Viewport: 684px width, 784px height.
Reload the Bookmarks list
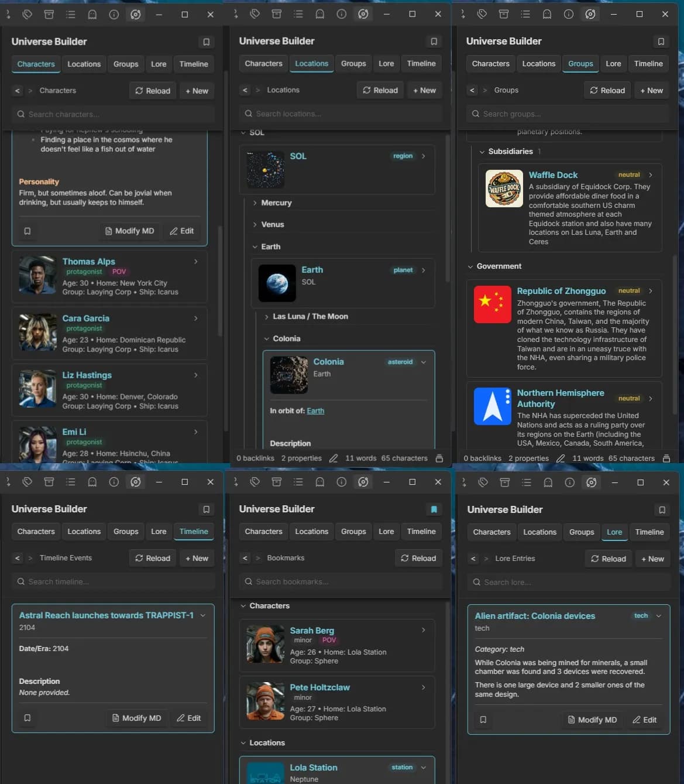pos(418,558)
